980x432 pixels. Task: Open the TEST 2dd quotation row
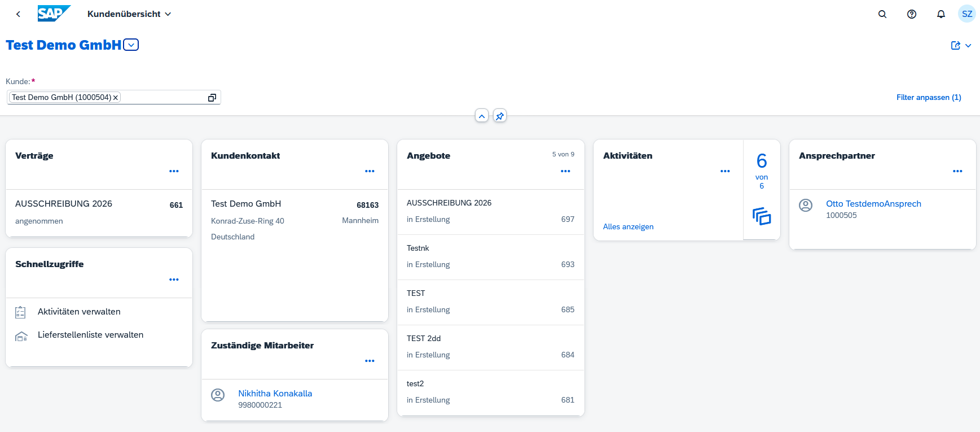490,347
